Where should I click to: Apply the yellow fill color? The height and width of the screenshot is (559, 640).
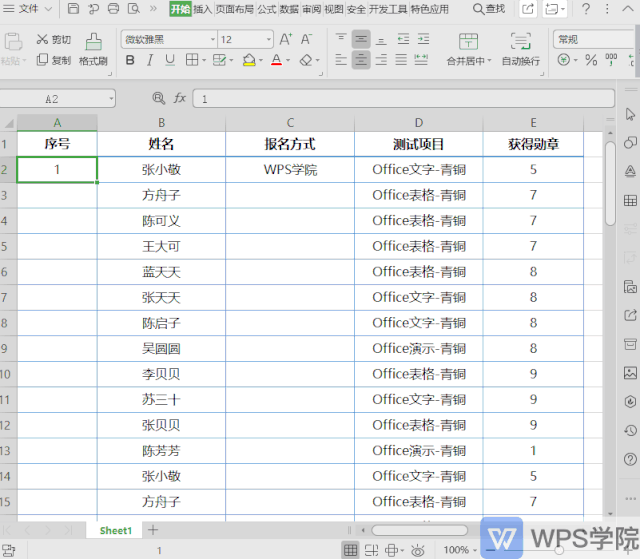click(249, 60)
